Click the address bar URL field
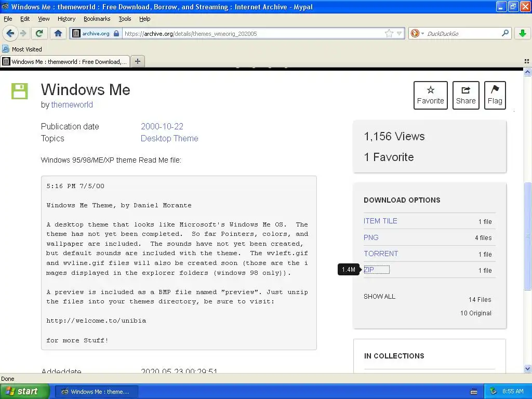The width and height of the screenshot is (532, 399). coord(253,33)
